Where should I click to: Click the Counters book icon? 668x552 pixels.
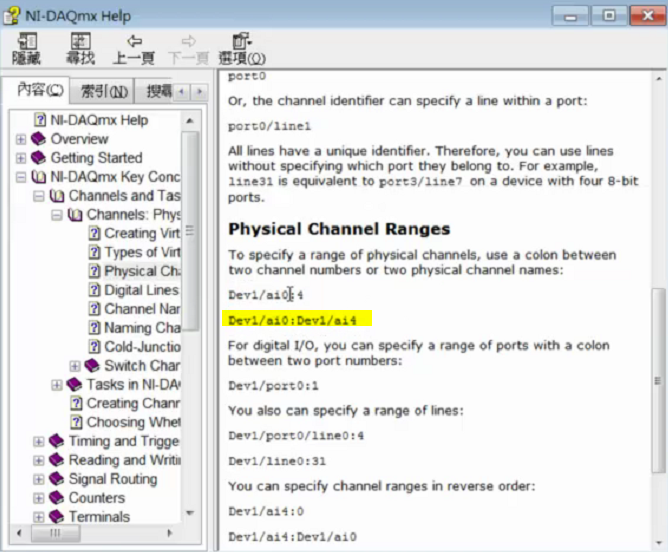coord(56,497)
